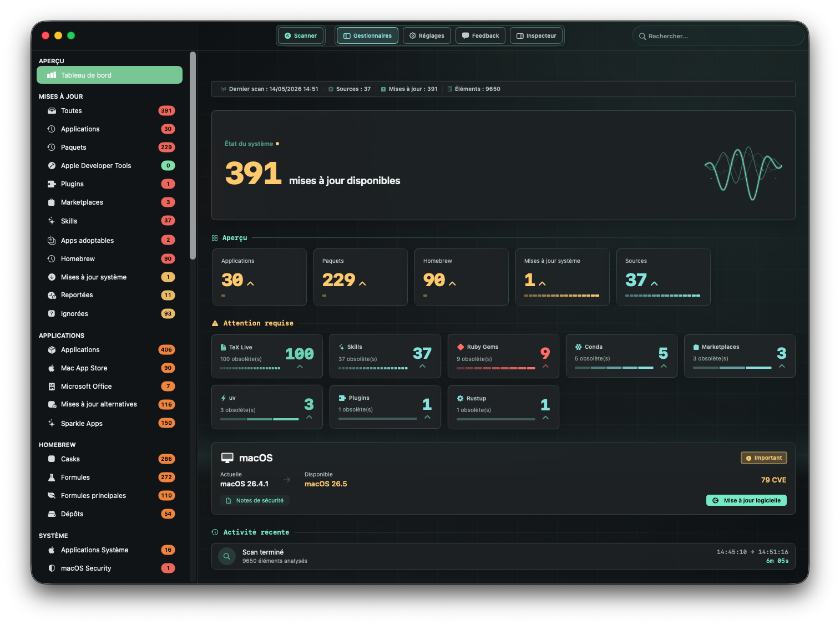Image resolution: width=840 pixels, height=625 pixels.
Task: Expand the Rustup card chevron
Action: pyautogui.click(x=546, y=418)
